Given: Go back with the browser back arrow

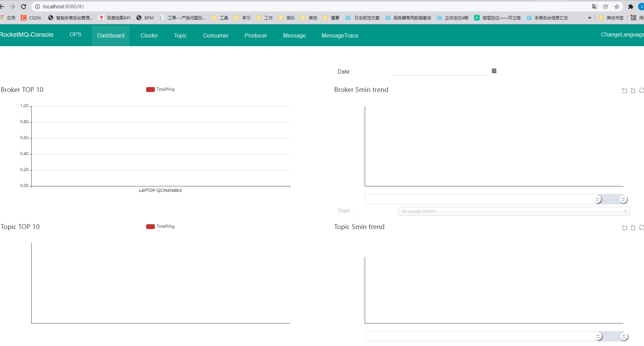Looking at the screenshot, I should [2, 7].
